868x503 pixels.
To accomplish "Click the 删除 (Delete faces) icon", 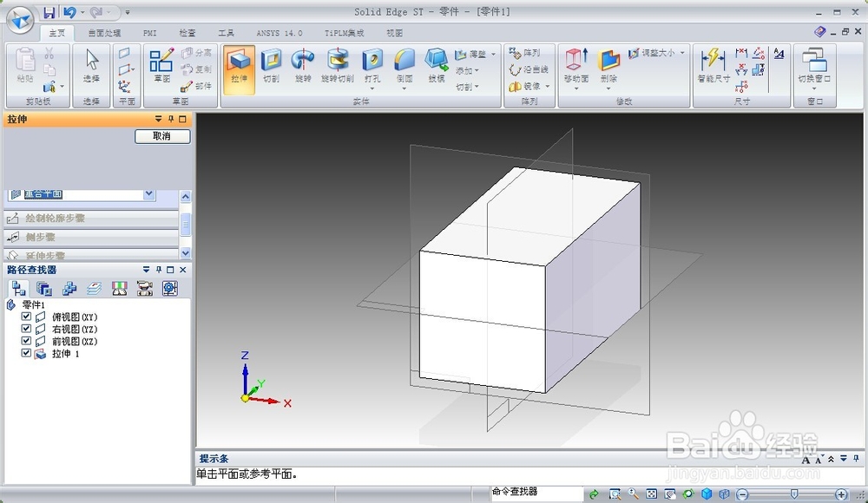I will [x=608, y=59].
